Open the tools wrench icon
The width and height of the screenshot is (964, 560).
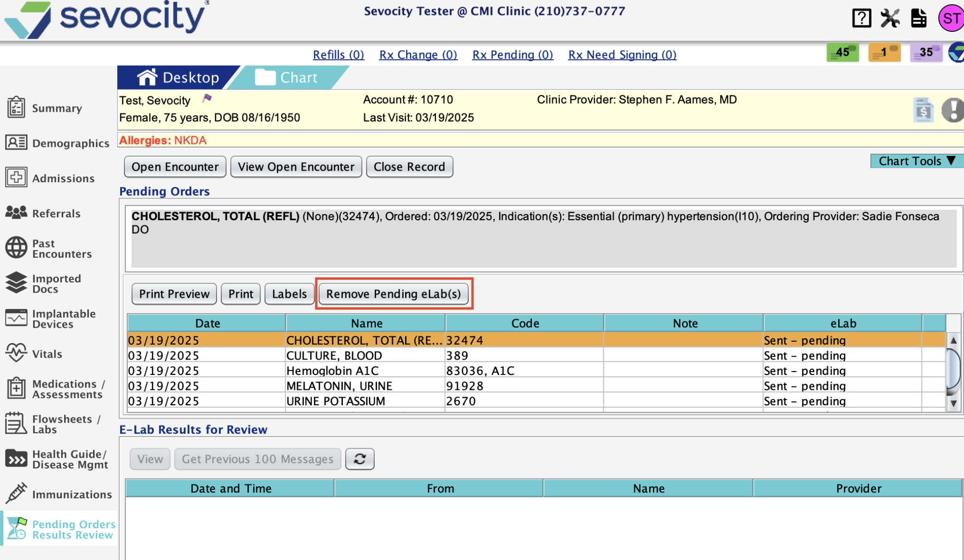tap(890, 18)
